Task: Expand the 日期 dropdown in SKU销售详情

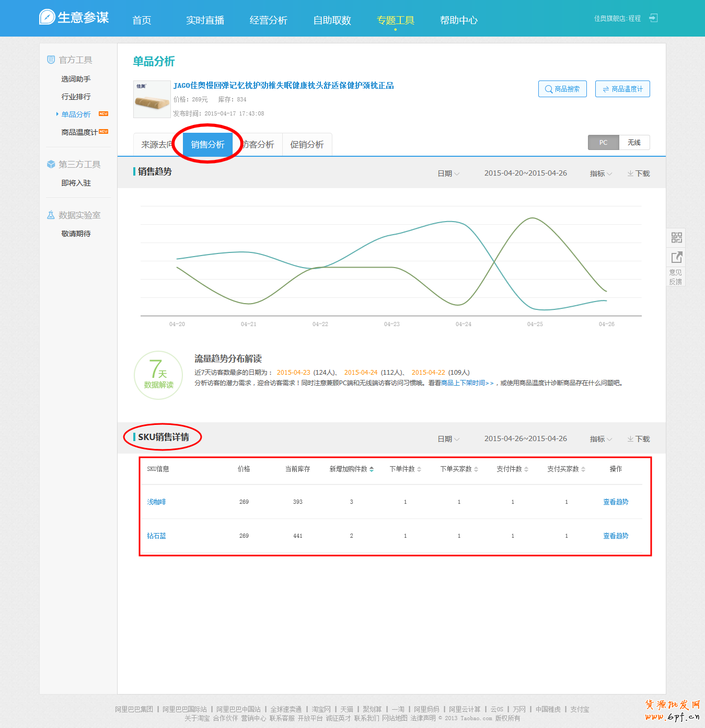Action: tap(448, 439)
